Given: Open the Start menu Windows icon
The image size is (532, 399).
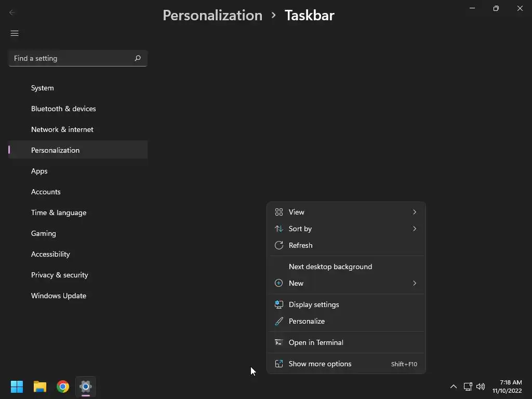Looking at the screenshot, I should 17,387.
